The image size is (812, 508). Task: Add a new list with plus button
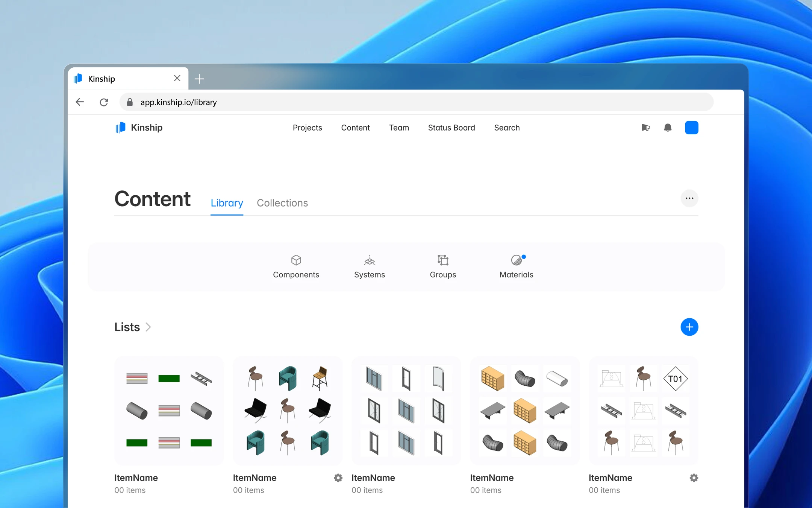coord(689,327)
